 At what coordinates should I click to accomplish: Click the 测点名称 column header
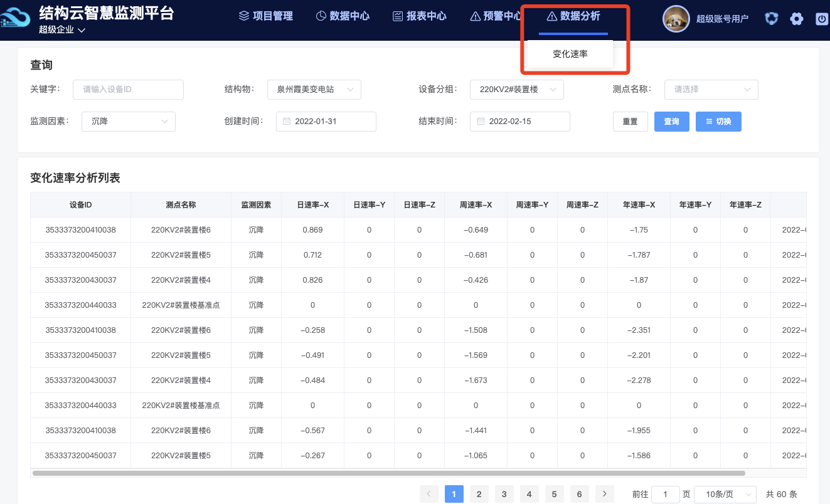(x=181, y=205)
